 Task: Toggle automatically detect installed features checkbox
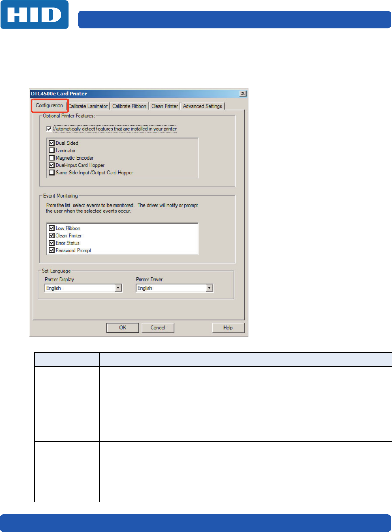[x=49, y=129]
